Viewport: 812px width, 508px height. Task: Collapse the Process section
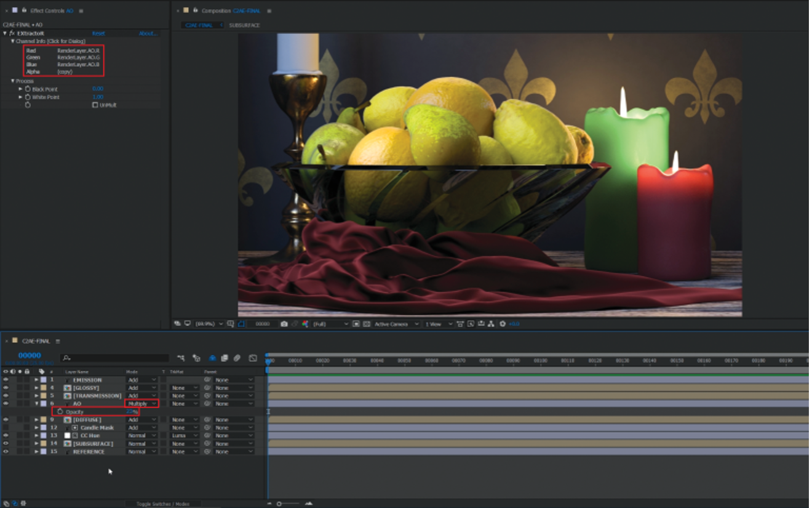click(13, 81)
